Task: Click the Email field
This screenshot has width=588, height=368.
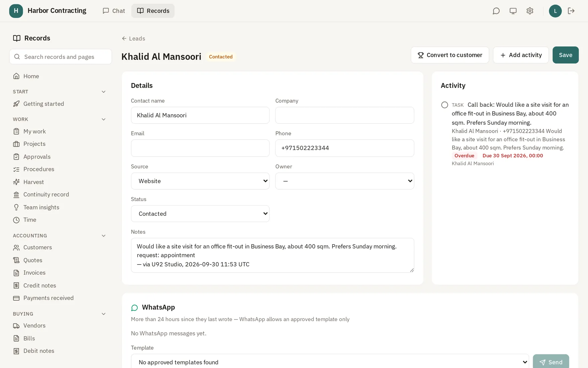Action: pyautogui.click(x=200, y=148)
